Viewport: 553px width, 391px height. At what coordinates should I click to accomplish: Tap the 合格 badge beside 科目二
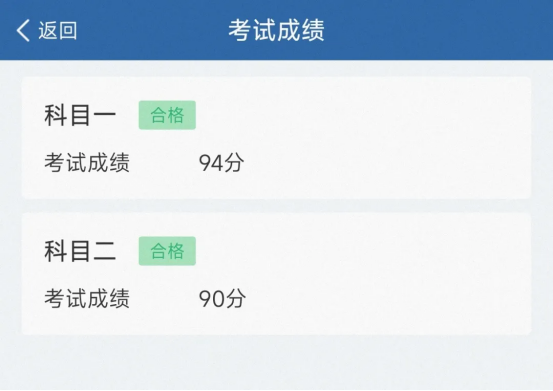click(x=167, y=251)
